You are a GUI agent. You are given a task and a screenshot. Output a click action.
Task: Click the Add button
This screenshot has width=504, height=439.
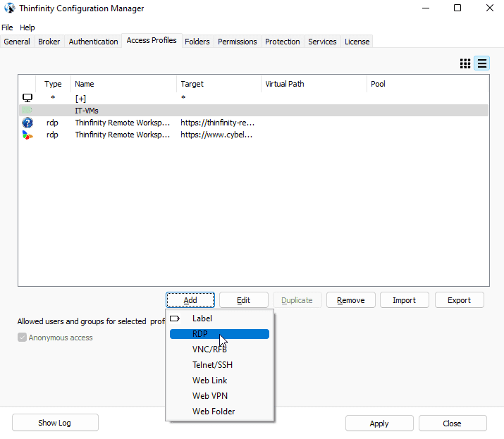pos(190,300)
